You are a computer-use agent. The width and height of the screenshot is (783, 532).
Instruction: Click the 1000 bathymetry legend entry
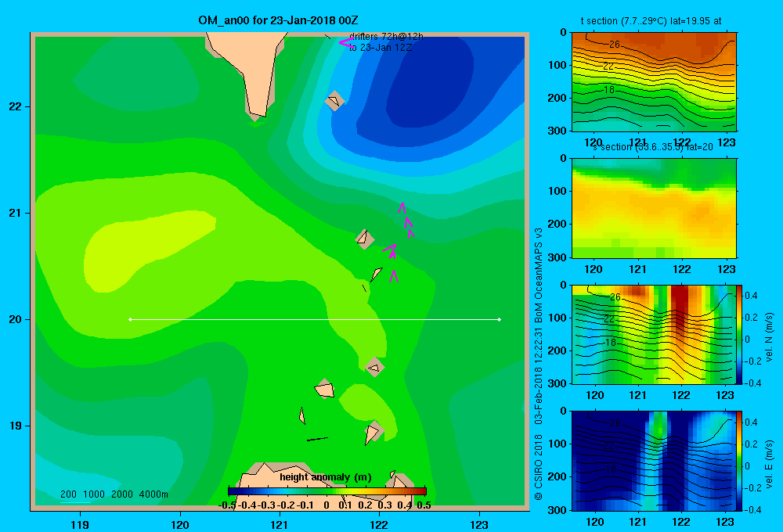(94, 494)
